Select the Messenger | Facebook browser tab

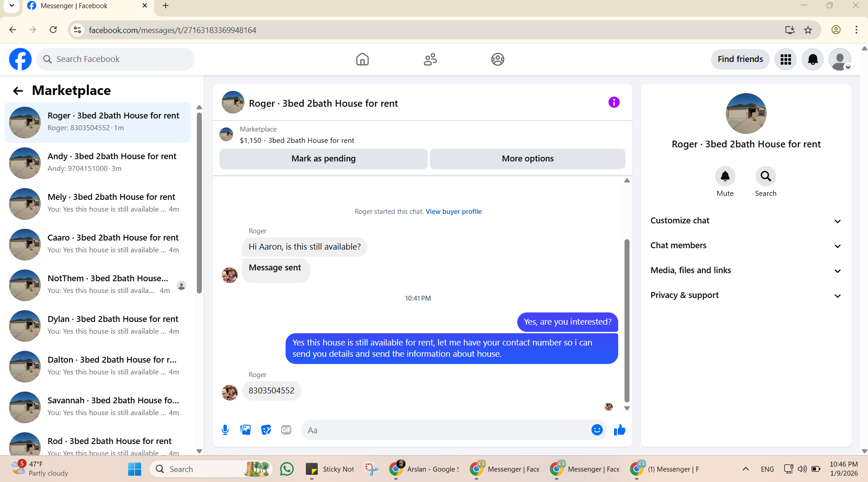pyautogui.click(x=87, y=6)
